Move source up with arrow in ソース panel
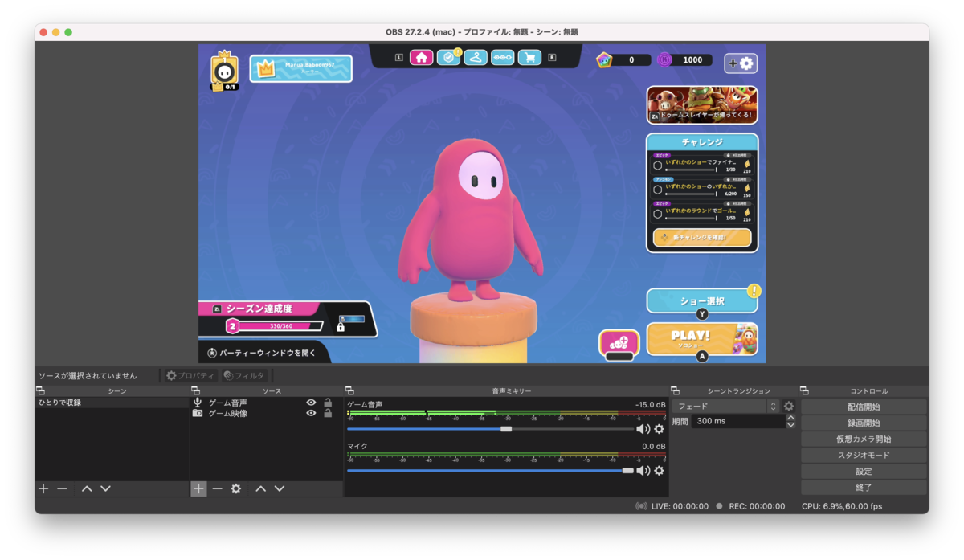964x560 pixels. point(260,488)
